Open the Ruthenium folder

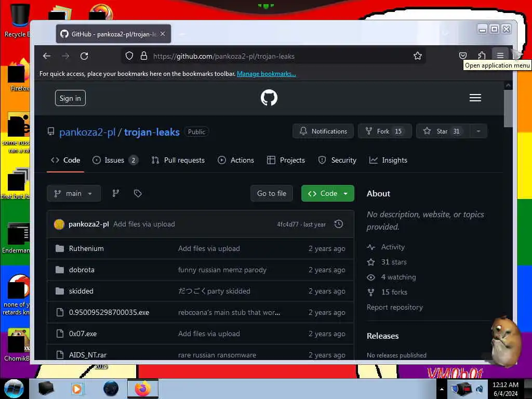pos(86,248)
